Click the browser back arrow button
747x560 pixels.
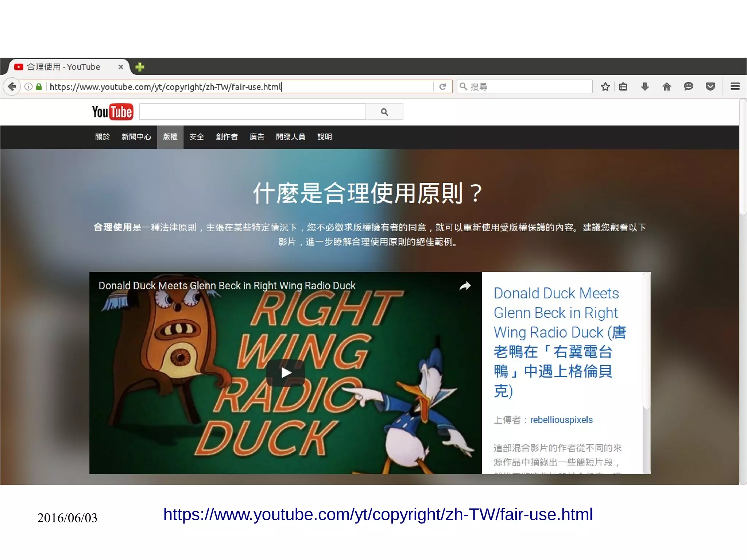point(12,87)
